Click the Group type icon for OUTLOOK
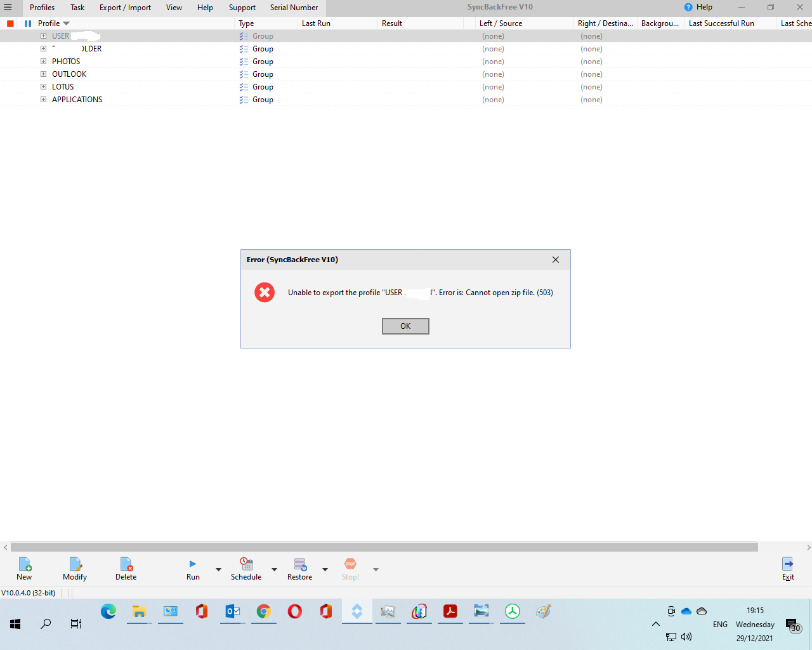This screenshot has height=650, width=812. 244,74
